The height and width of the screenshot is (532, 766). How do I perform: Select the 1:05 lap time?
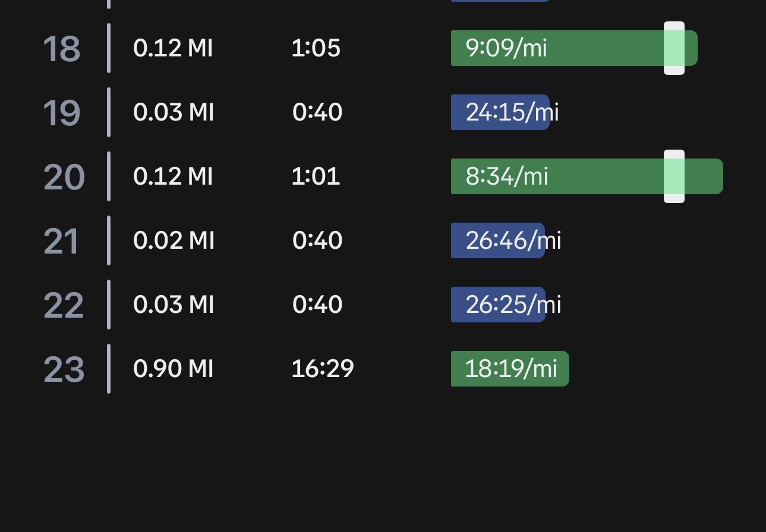[x=316, y=48]
